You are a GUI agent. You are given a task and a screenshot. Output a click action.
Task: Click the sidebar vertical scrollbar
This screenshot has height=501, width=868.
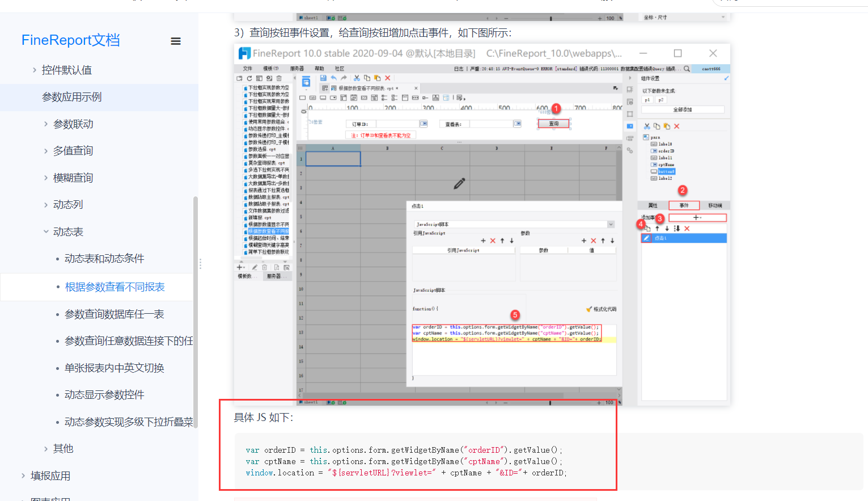coord(196,312)
